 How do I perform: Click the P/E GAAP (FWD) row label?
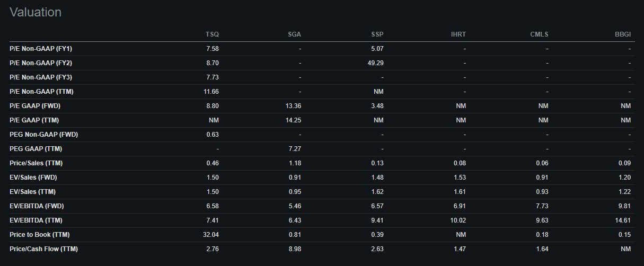coord(38,106)
